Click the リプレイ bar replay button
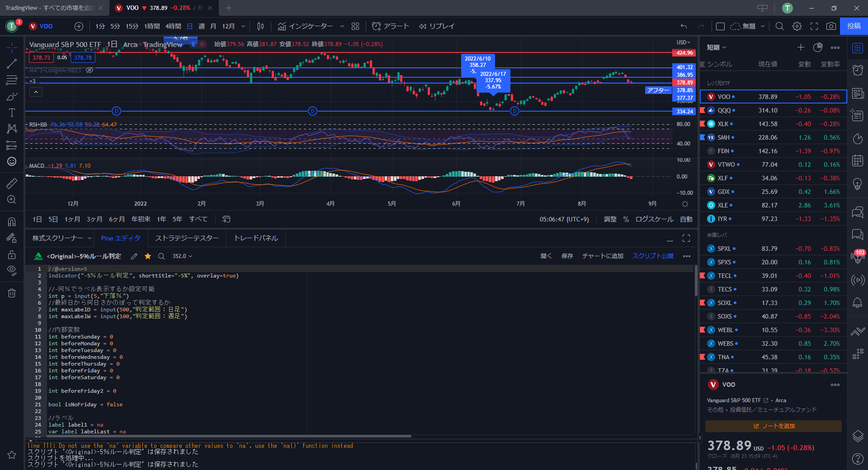The height and width of the screenshot is (470, 868). coord(436,26)
